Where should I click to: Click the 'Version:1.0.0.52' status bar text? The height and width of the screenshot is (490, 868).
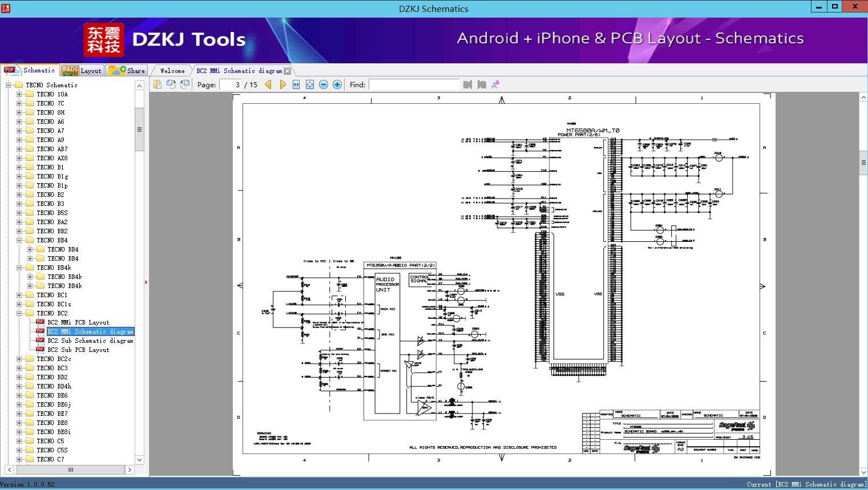click(27, 484)
